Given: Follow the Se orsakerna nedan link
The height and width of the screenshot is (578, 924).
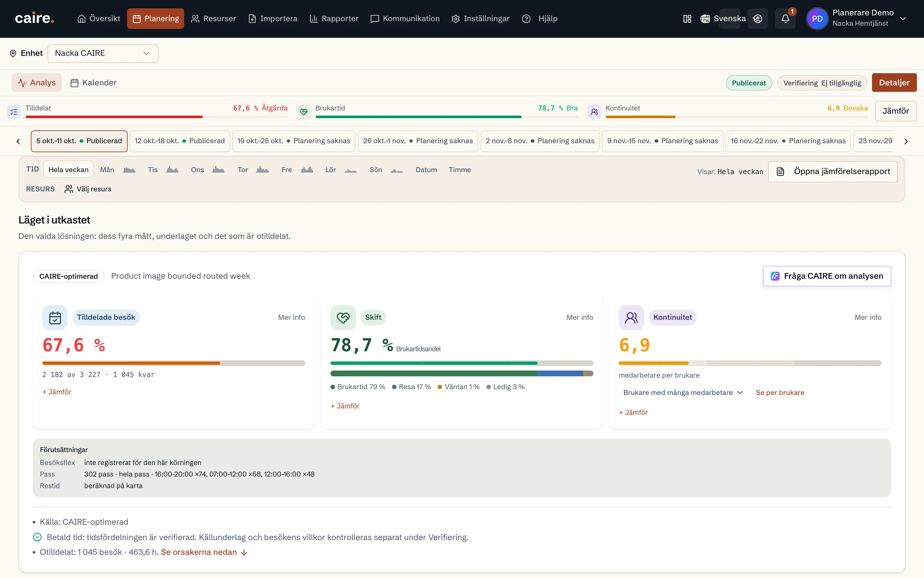Looking at the screenshot, I should tap(204, 552).
